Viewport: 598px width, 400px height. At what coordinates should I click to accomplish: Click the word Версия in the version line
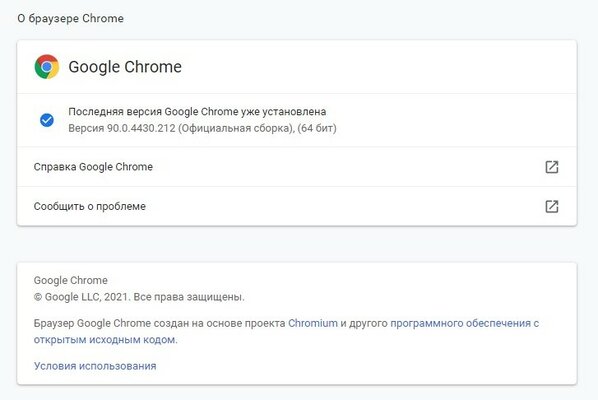pyautogui.click(x=86, y=128)
